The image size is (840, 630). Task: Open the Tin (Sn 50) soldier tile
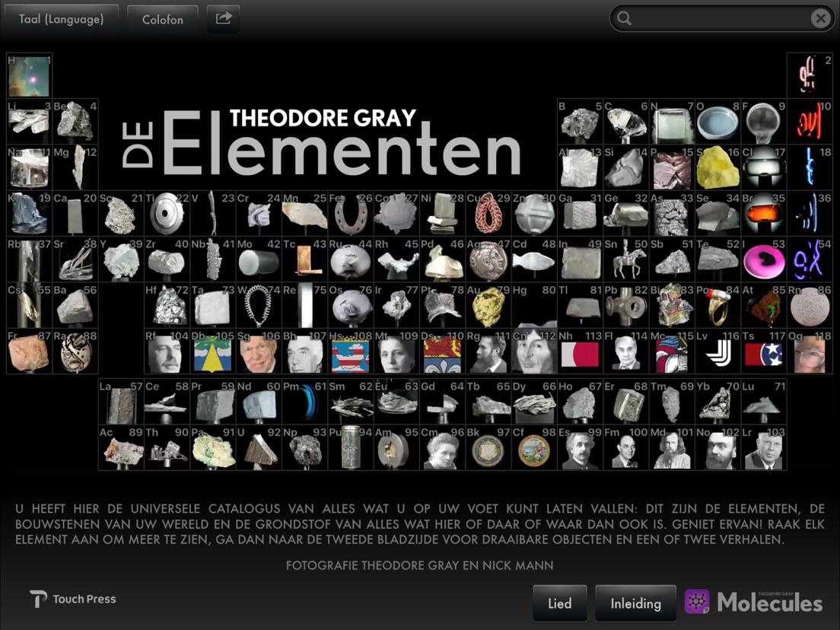pyautogui.click(x=626, y=259)
